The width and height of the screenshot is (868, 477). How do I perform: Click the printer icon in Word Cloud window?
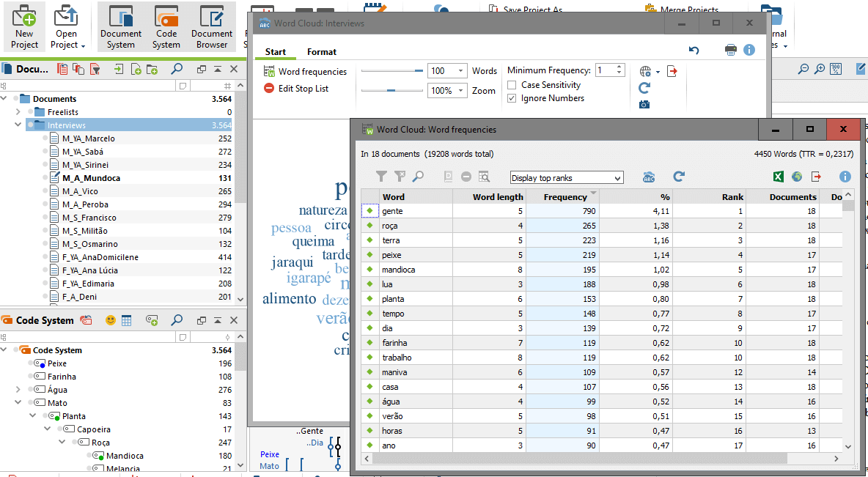(x=731, y=50)
